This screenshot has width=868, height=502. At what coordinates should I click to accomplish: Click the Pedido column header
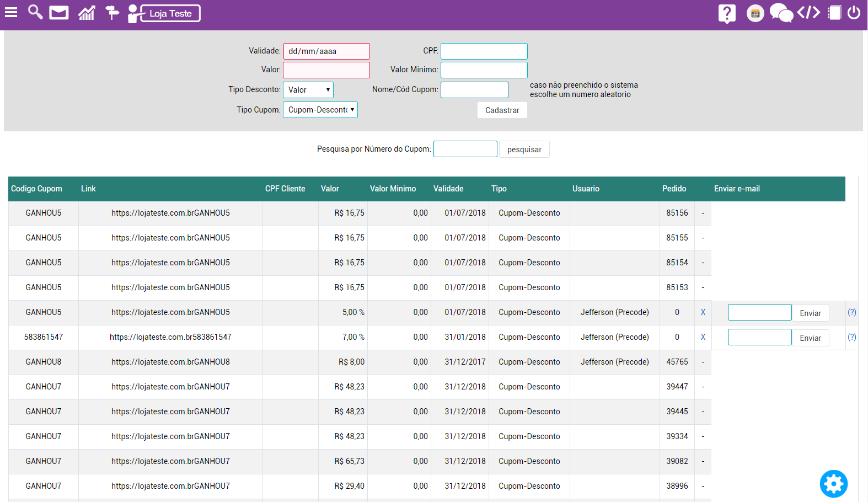(674, 189)
